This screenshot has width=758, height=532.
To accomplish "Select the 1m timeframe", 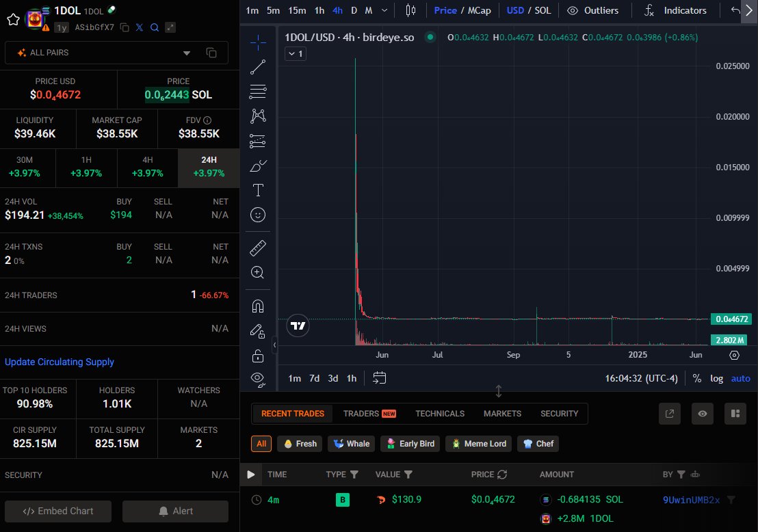I will click(252, 10).
